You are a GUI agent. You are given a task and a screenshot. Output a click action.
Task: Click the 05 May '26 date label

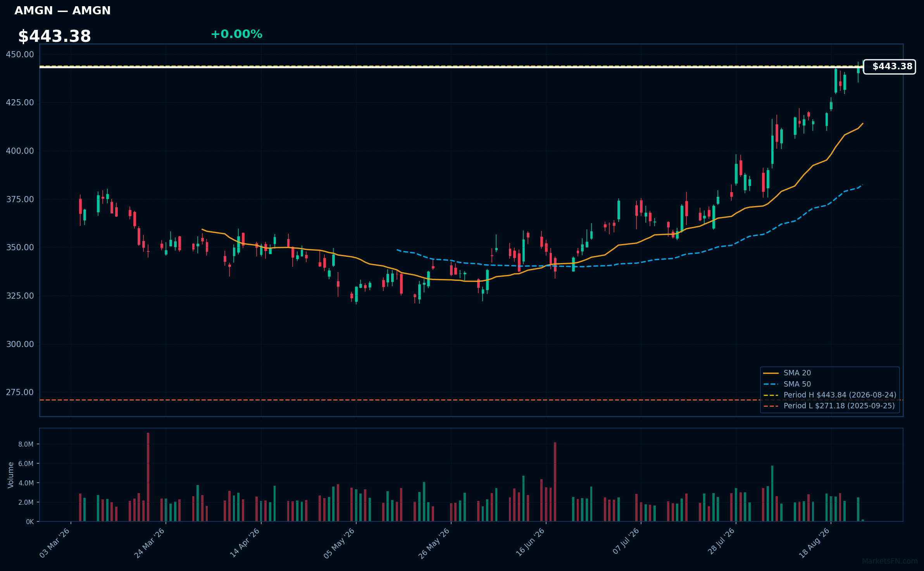coord(340,543)
